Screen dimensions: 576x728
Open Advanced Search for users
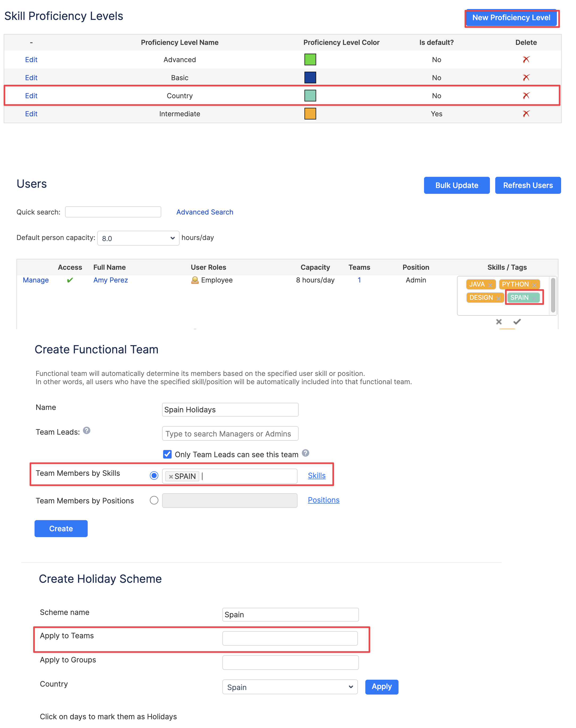coord(204,212)
